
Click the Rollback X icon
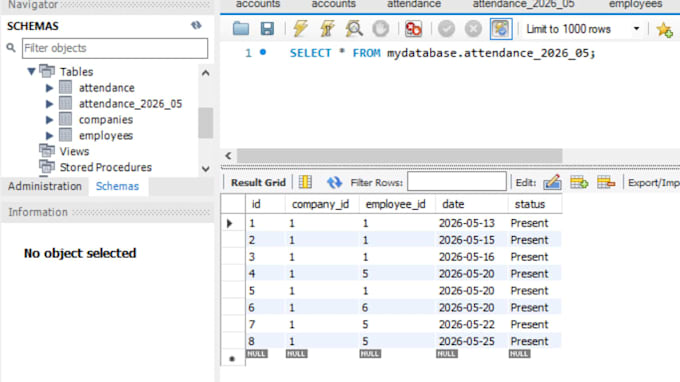[x=473, y=29]
